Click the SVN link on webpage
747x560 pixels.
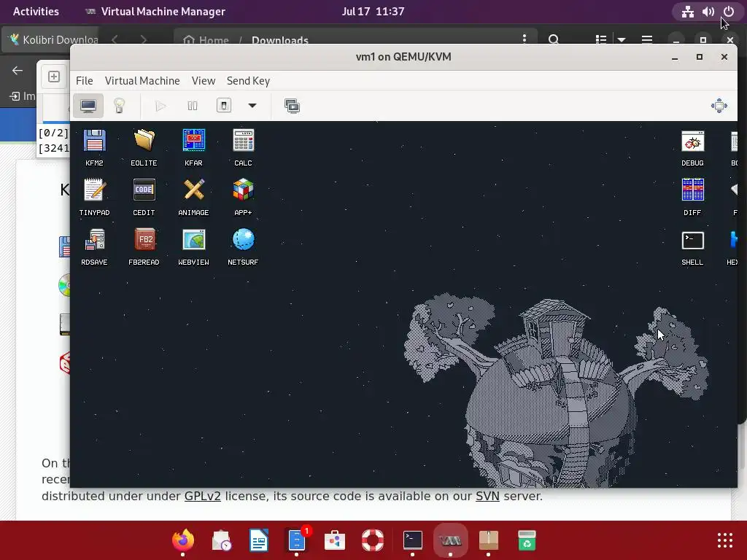tap(487, 496)
